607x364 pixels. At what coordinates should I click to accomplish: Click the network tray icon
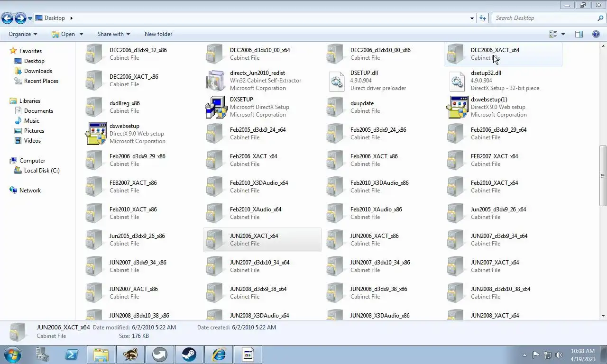(x=548, y=355)
